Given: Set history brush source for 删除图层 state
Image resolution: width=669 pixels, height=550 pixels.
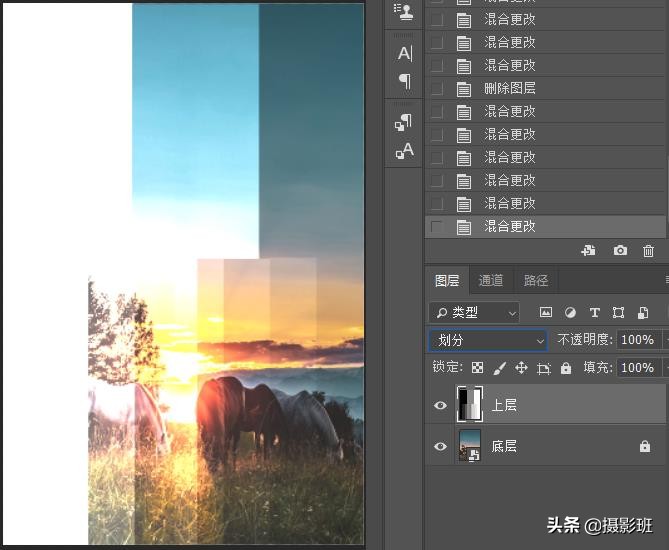Looking at the screenshot, I should (436, 89).
